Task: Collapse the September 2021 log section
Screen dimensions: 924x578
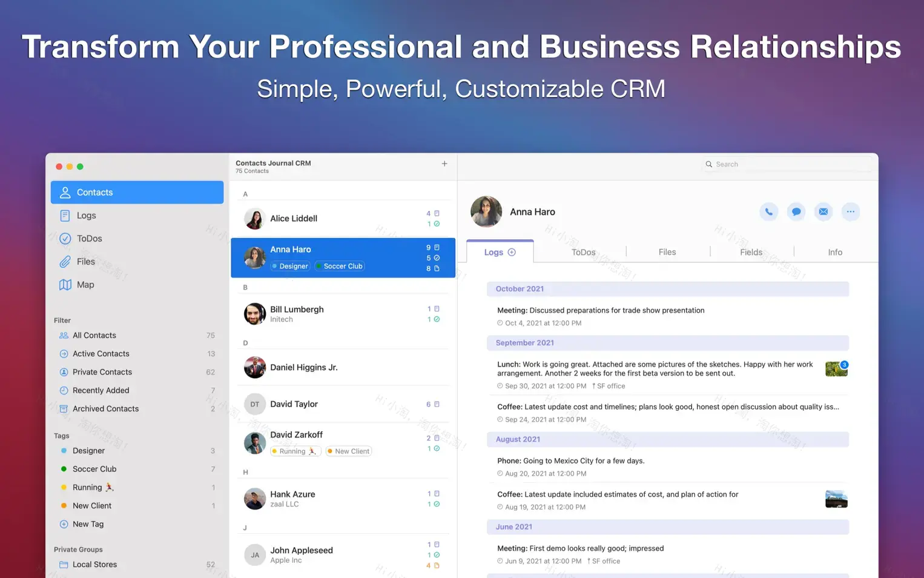Action: coord(523,342)
